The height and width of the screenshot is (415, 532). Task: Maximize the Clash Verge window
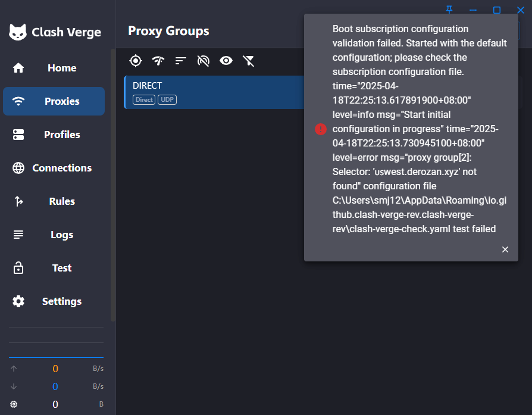(497, 10)
